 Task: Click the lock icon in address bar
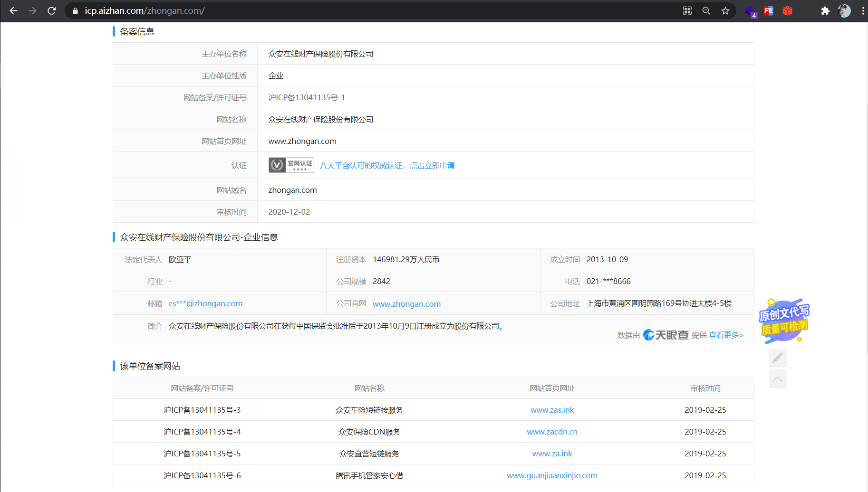click(75, 10)
